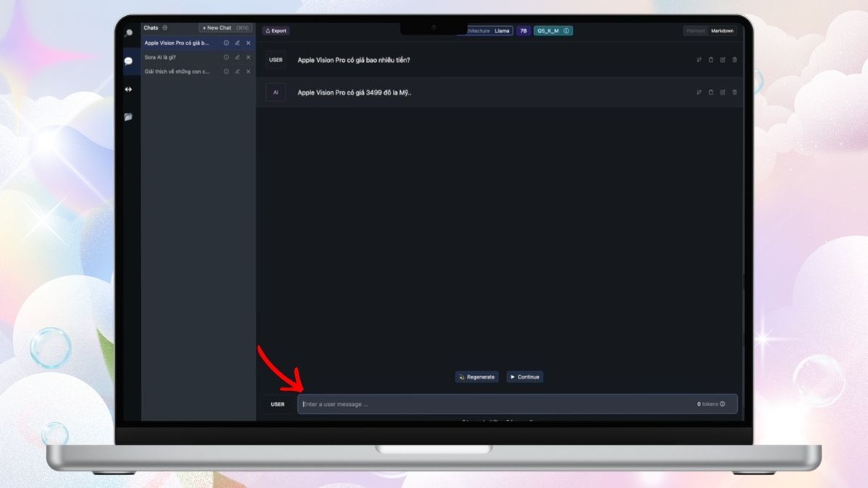Open the My Models folder icon

(128, 116)
